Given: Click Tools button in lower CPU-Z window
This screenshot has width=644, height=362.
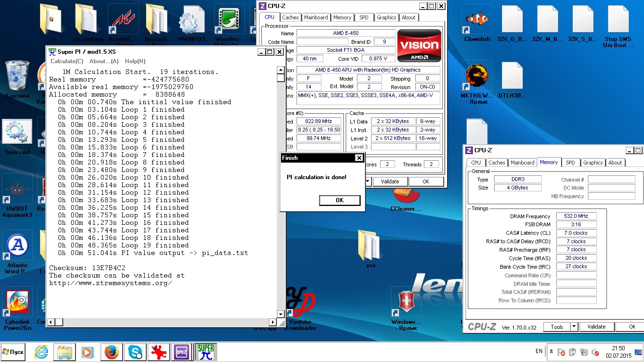Looking at the screenshot, I should click(557, 327).
